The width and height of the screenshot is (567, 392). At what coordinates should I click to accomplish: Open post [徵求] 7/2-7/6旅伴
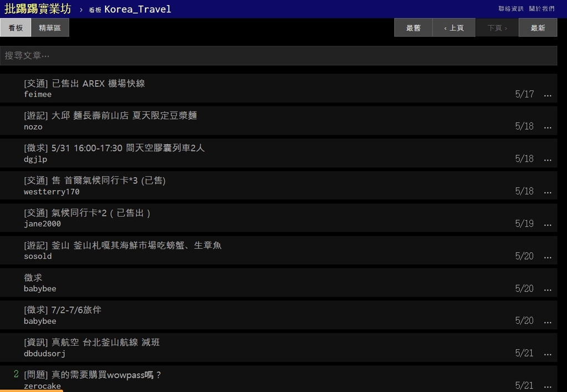pos(63,310)
